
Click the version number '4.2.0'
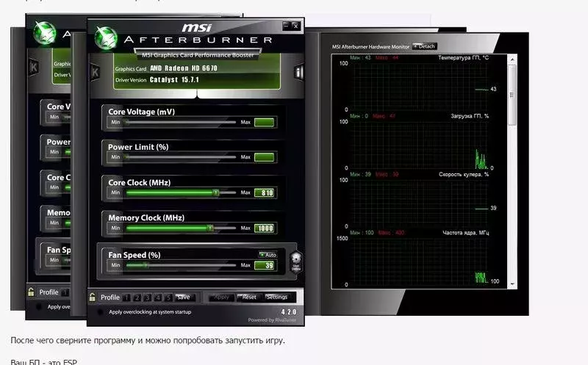pyautogui.click(x=289, y=312)
